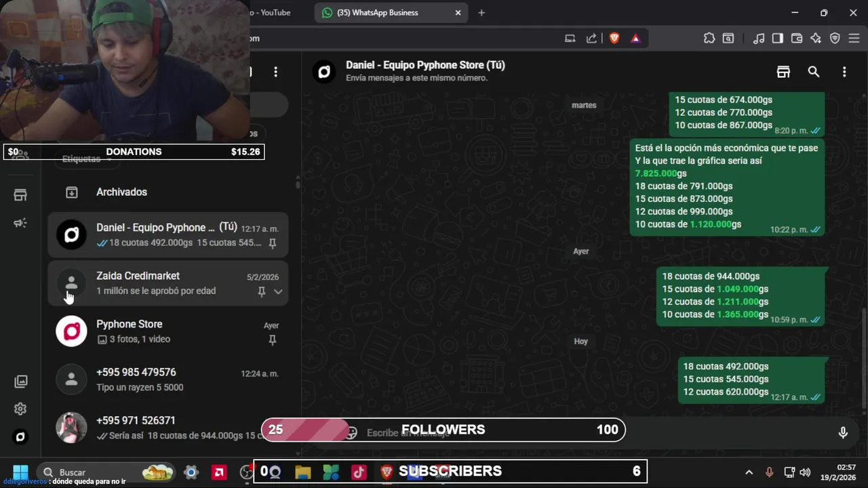Open the catalog storefront icon in chat header
Image resolution: width=868 pixels, height=488 pixels.
784,72
